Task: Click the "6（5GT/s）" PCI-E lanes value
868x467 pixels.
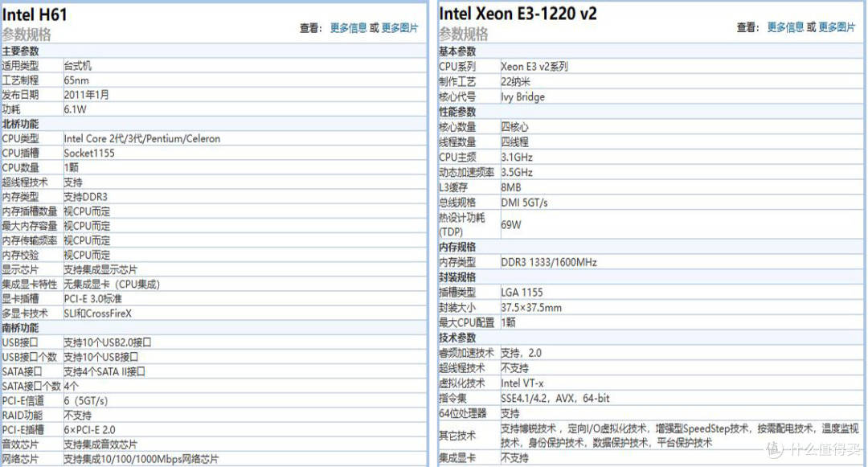Action: click(x=86, y=400)
